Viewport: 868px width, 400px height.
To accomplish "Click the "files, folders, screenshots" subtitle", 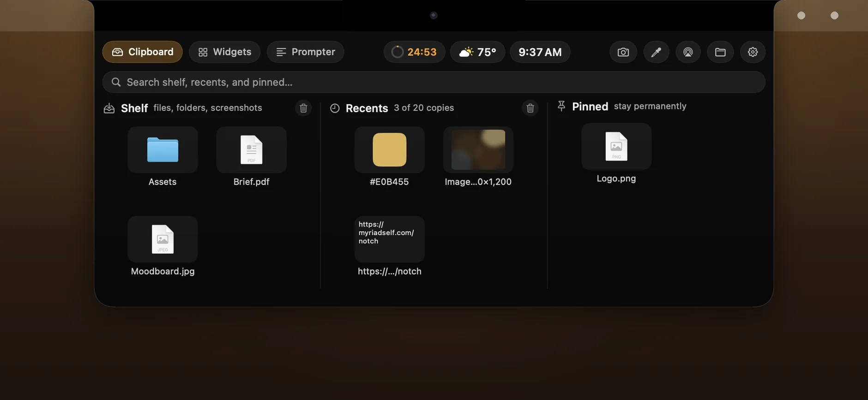I will [208, 107].
